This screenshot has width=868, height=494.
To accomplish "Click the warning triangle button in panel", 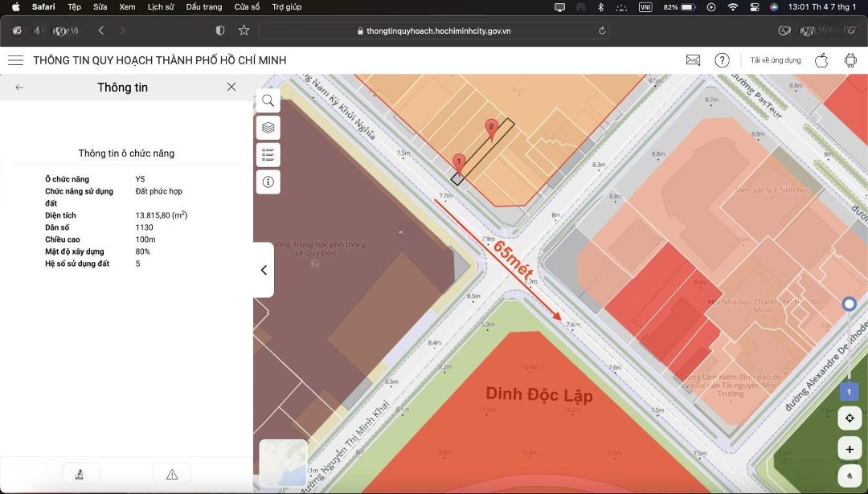I will [172, 474].
